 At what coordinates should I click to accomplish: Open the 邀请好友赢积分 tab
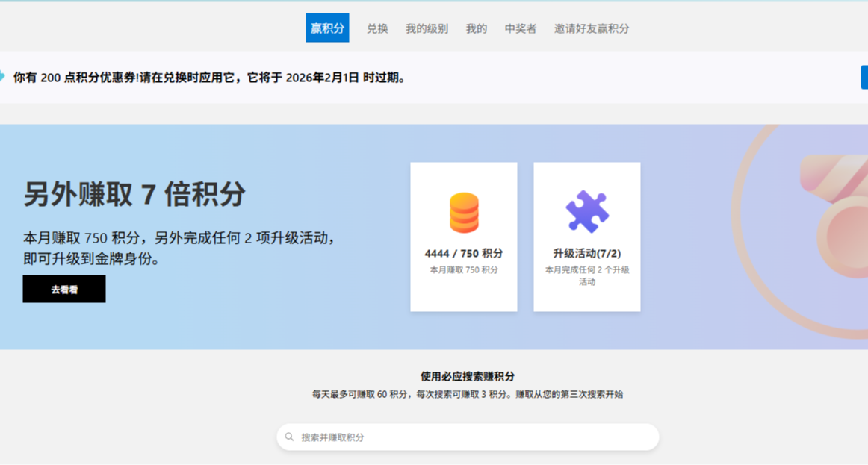pyautogui.click(x=591, y=28)
